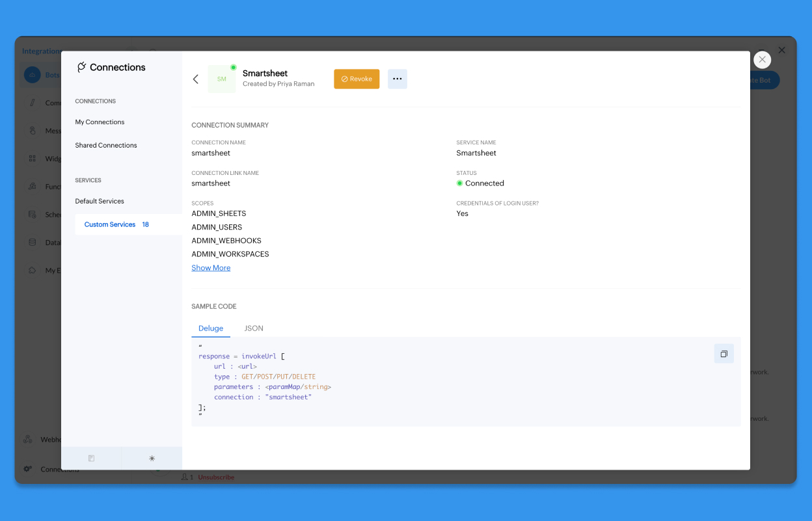Viewport: 812px width, 521px height.
Task: Click the Smartsheet service name value
Action: (476, 154)
